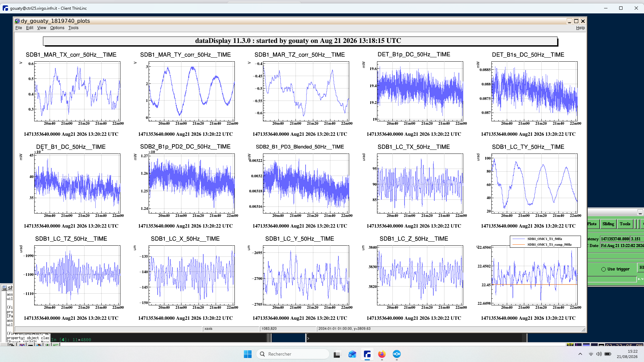Switch to ThinLinc client in taskbar
644x362 pixels.
(367, 354)
